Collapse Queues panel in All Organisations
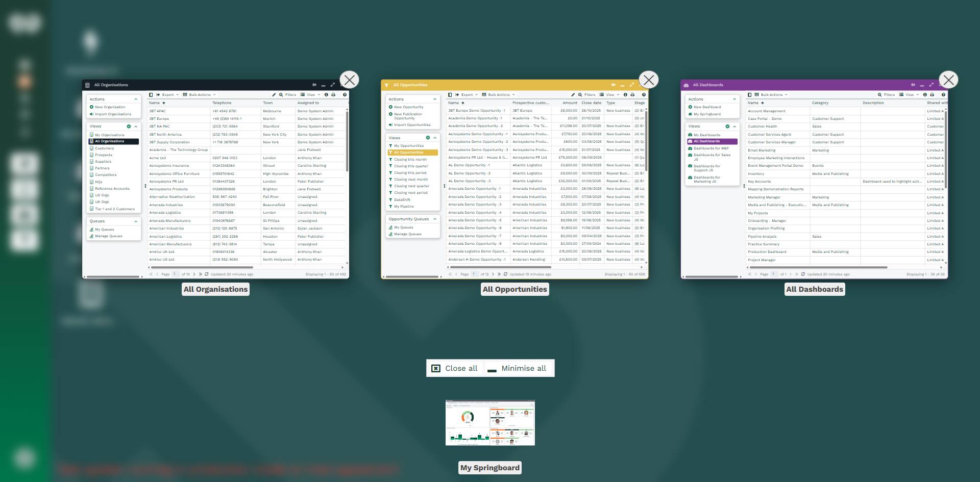This screenshot has width=980, height=482. [x=136, y=221]
